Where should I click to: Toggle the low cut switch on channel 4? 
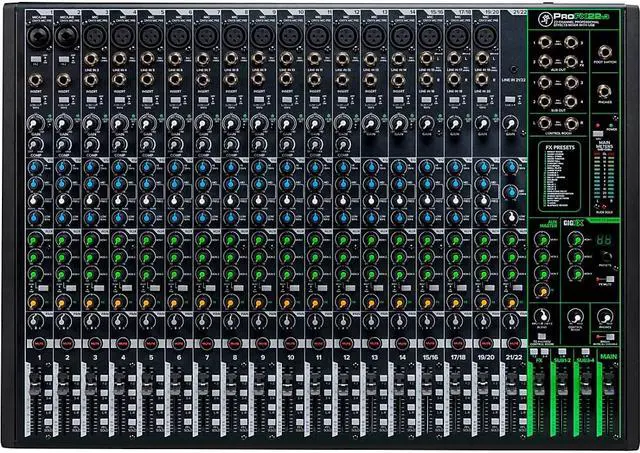click(120, 100)
